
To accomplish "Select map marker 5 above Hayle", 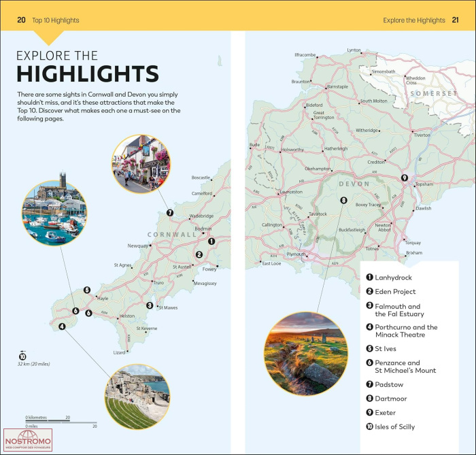I will (87, 290).
